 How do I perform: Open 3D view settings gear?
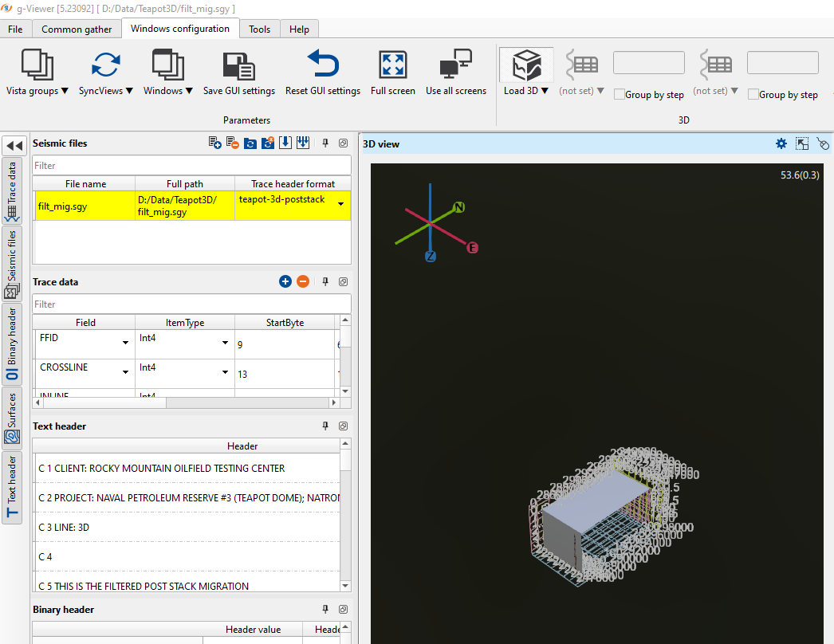[781, 144]
